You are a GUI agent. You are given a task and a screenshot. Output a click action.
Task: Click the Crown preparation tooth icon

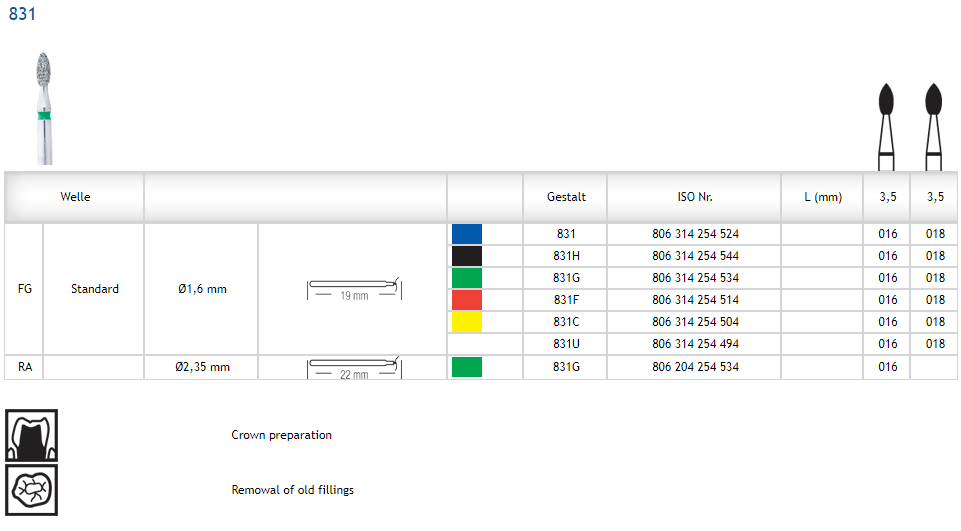pos(32,435)
